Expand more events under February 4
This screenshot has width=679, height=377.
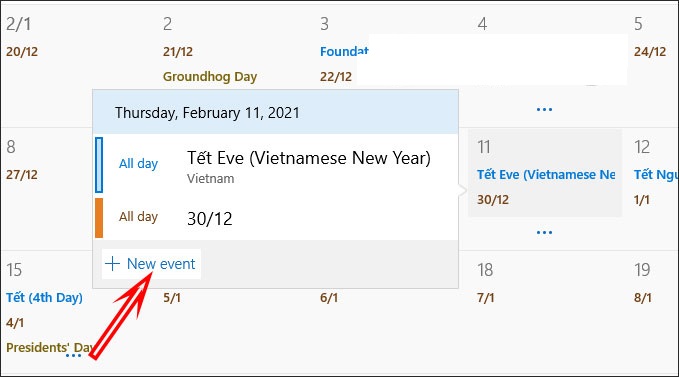[x=544, y=110]
